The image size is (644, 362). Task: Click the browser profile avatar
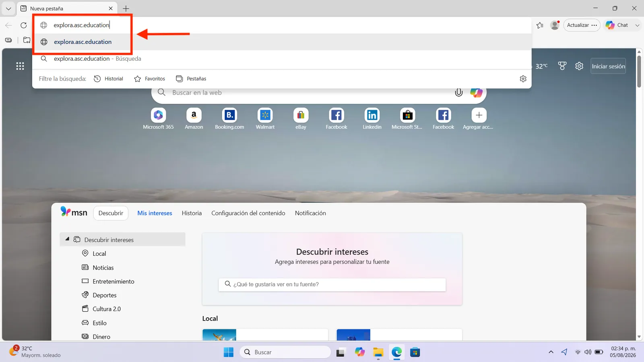pos(555,25)
